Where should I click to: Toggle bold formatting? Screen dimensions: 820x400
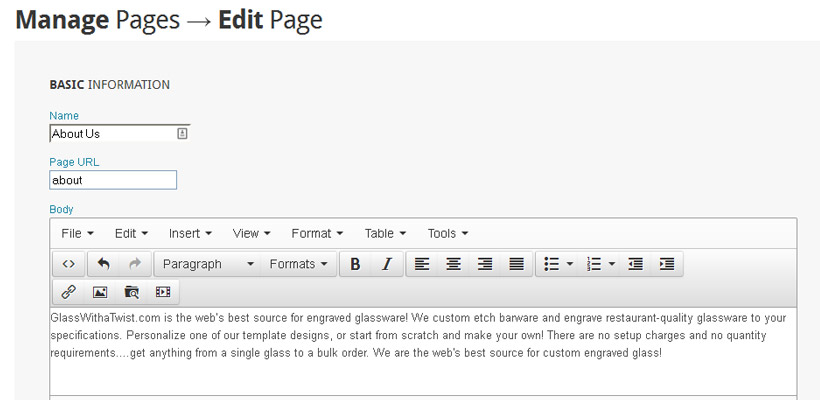pyautogui.click(x=355, y=264)
